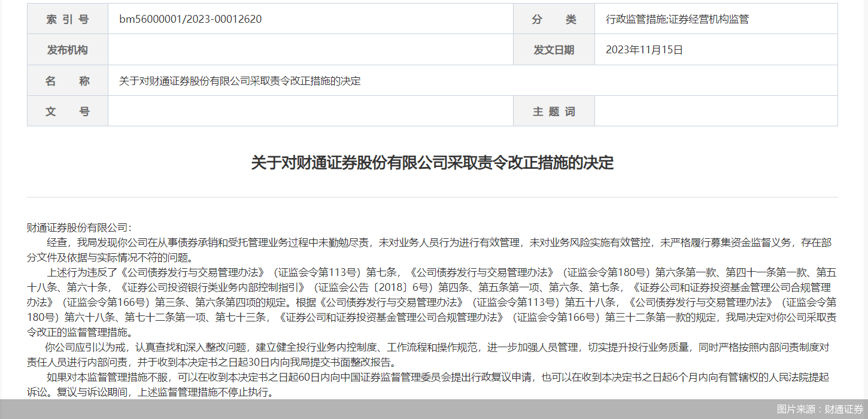Click the 发文日期 label
The image size is (868, 419).
point(554,50)
